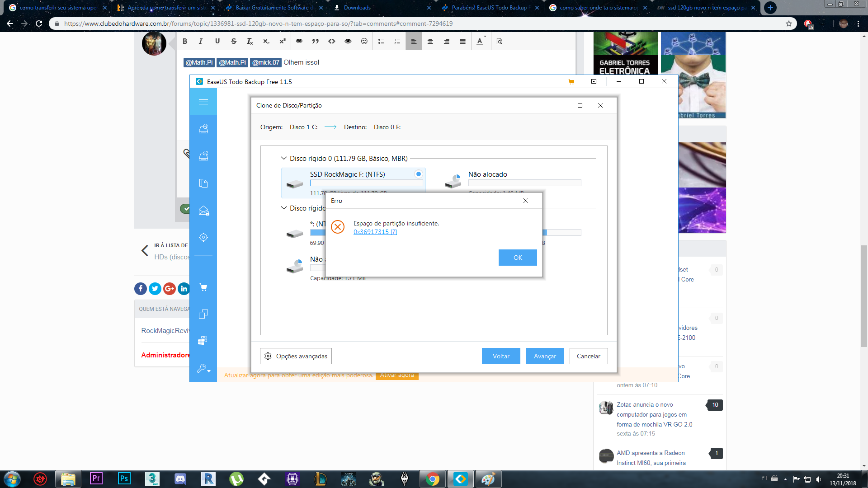This screenshot has height=488, width=868.
Task: Open the emoticon picker
Action: (364, 41)
